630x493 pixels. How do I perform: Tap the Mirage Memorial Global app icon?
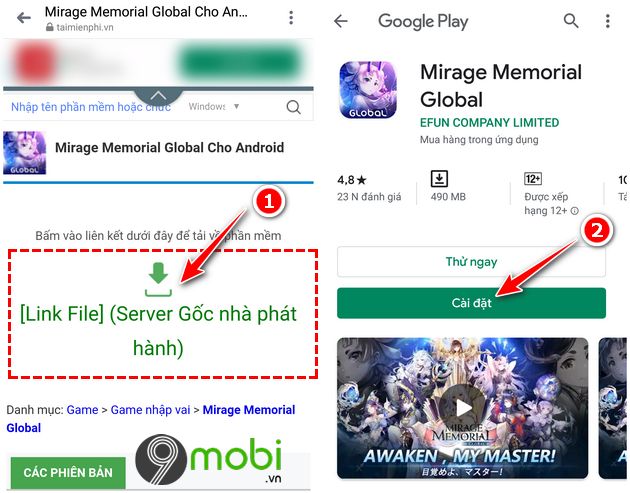pos(368,90)
